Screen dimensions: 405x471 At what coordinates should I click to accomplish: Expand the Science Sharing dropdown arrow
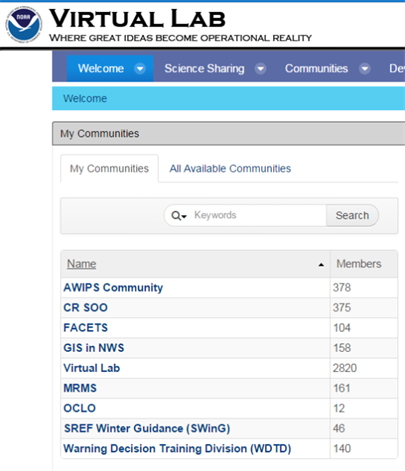click(x=260, y=69)
